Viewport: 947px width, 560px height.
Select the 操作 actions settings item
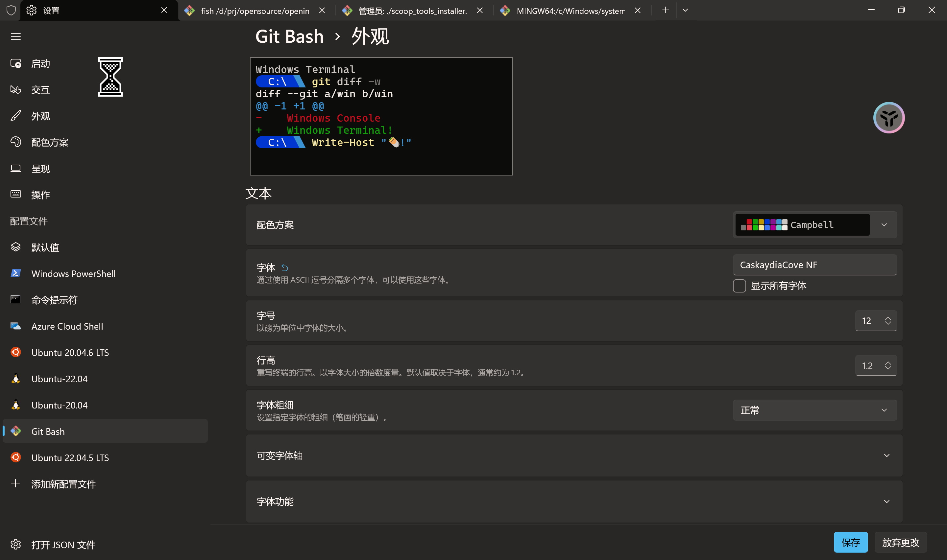click(x=105, y=195)
